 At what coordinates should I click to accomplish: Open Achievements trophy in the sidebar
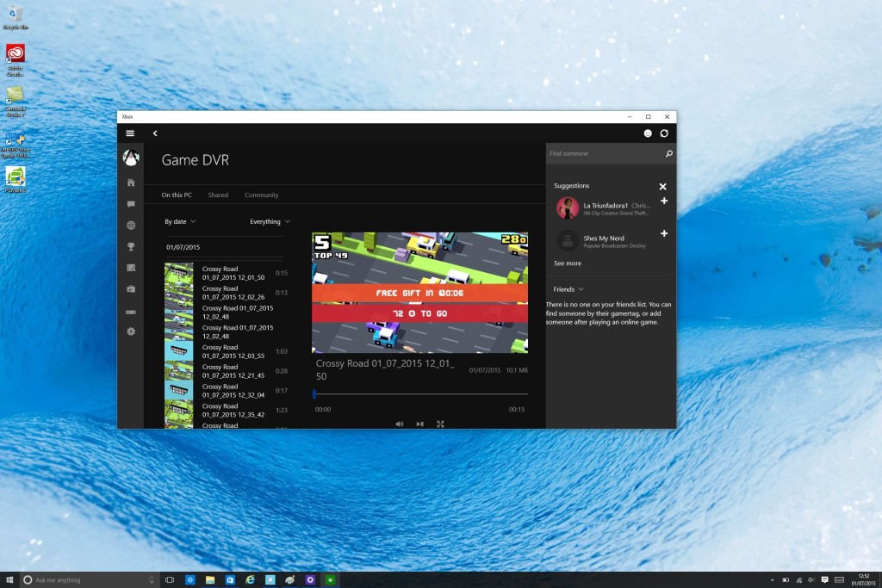131,247
